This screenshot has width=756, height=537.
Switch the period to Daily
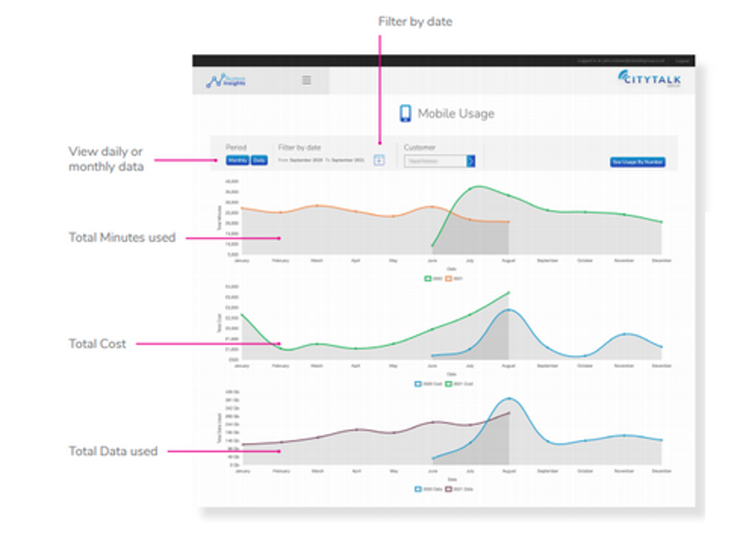tap(259, 161)
